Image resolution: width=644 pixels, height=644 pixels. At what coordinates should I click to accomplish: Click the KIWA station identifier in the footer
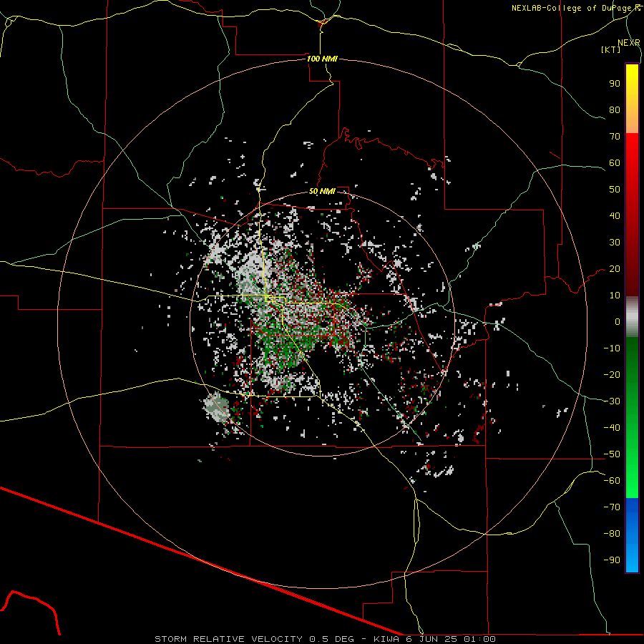tap(386, 639)
